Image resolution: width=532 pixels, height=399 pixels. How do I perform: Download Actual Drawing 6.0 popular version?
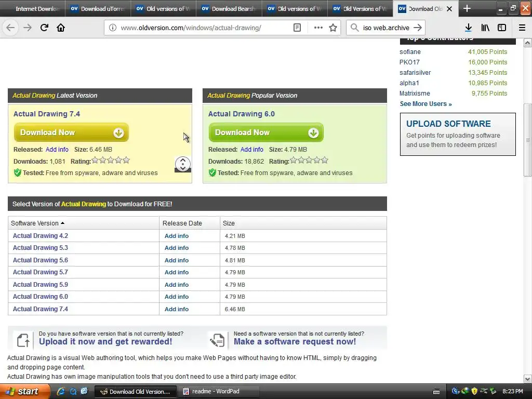(x=266, y=132)
